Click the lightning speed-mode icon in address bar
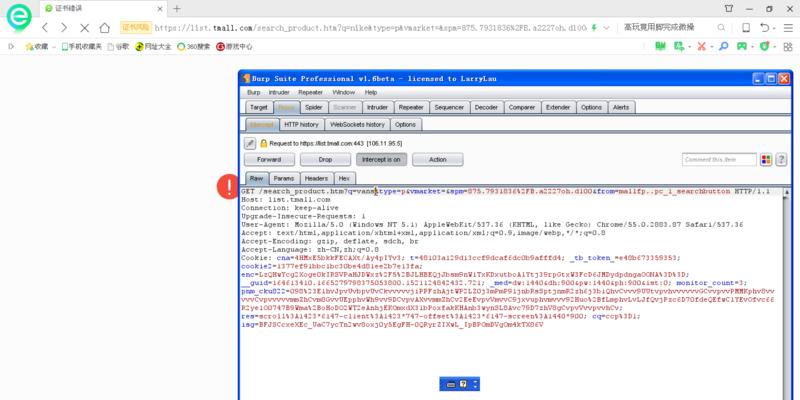 593,28
